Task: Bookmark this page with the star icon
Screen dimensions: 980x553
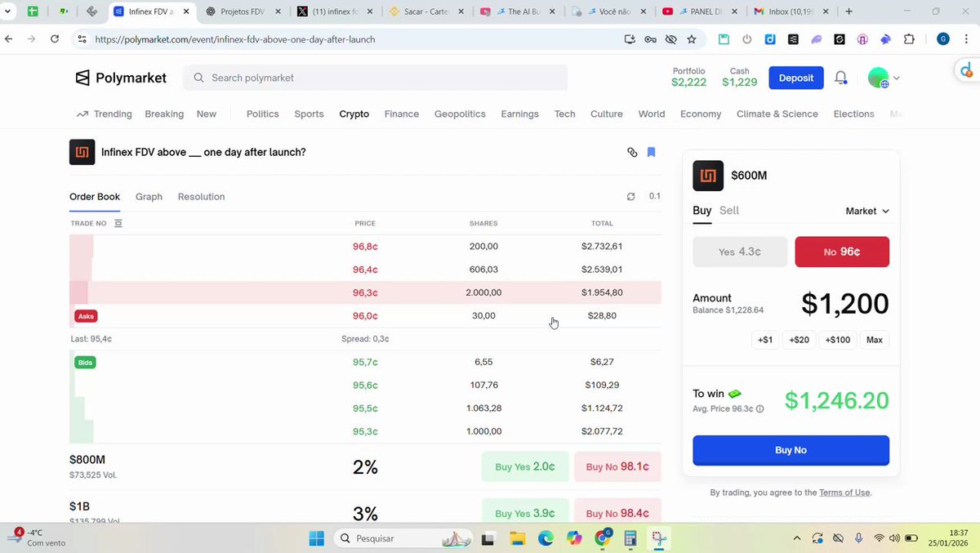Action: tap(692, 39)
